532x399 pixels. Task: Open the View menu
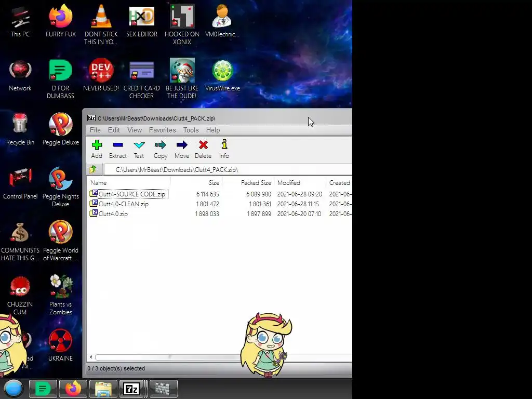pyautogui.click(x=135, y=130)
